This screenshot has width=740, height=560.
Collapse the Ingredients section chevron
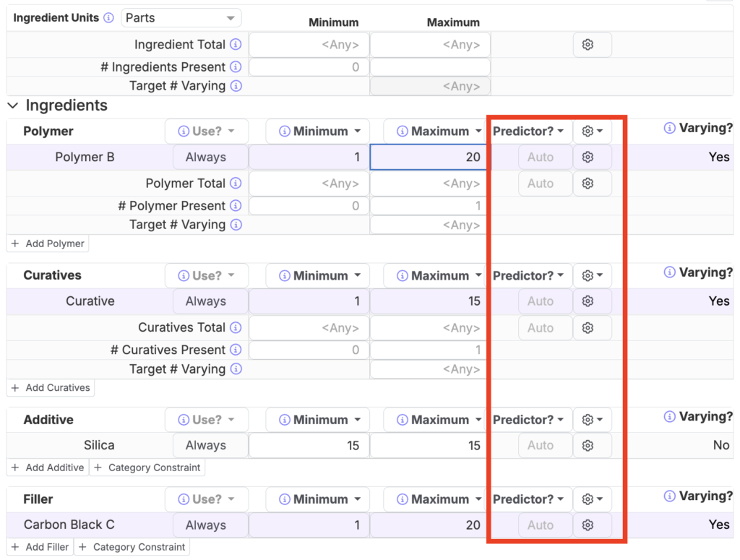(x=13, y=105)
